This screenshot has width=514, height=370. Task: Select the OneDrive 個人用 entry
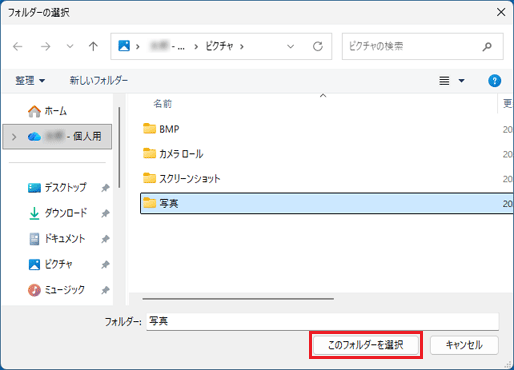click(x=57, y=137)
